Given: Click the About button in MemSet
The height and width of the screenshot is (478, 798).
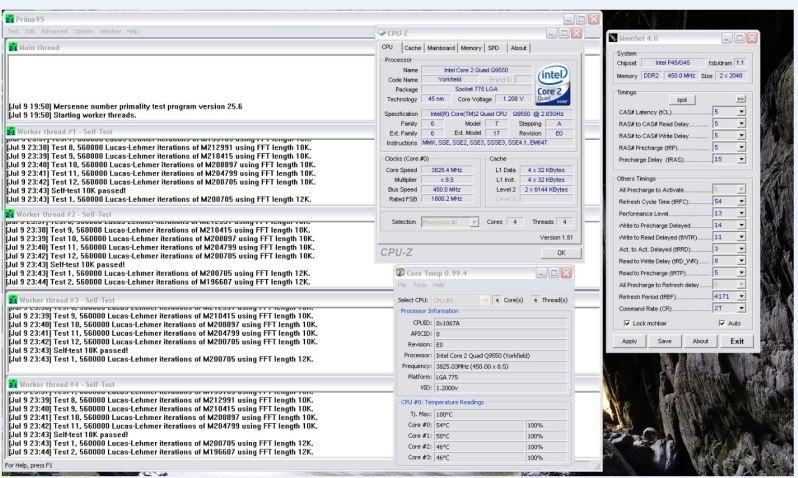Looking at the screenshot, I should pos(700,341).
